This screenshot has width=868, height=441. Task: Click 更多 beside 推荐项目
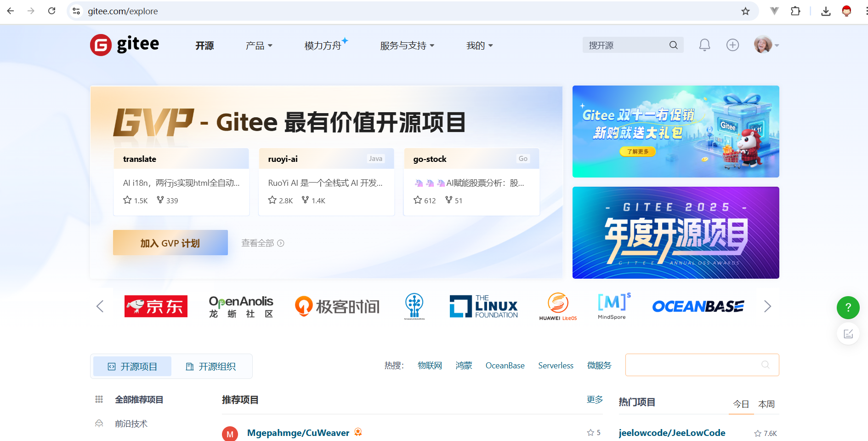(595, 400)
